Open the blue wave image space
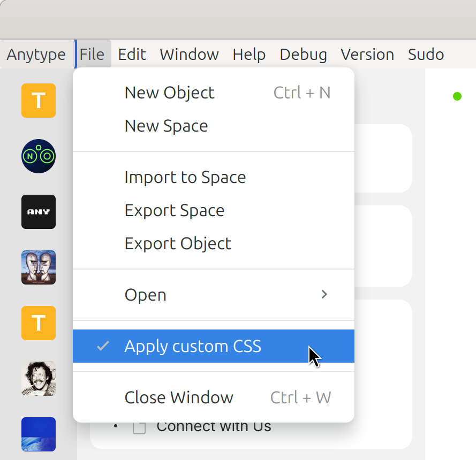476x460 pixels. point(39,434)
